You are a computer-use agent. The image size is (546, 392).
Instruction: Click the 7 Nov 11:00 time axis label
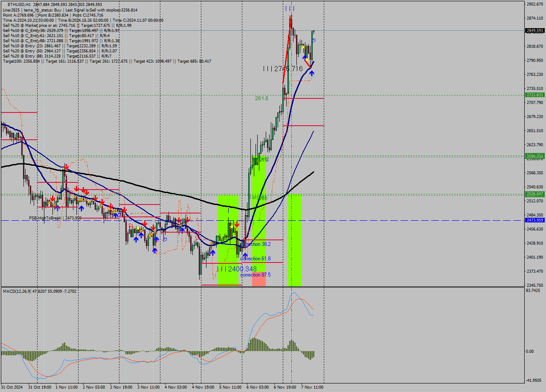coord(312,387)
